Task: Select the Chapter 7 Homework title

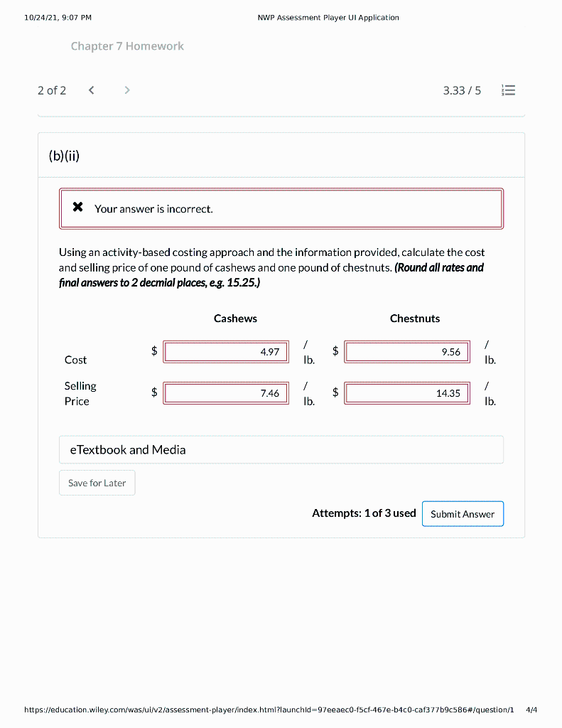Action: click(127, 45)
